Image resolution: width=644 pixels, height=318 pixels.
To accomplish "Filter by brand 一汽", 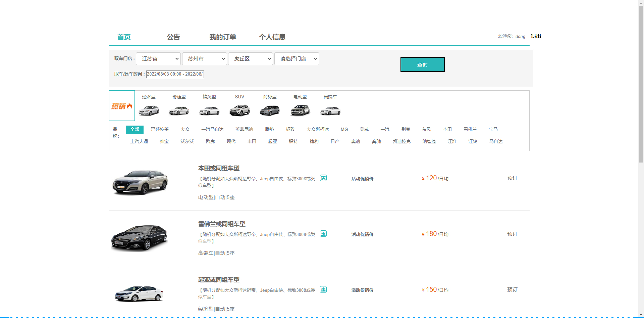I will [x=385, y=130].
